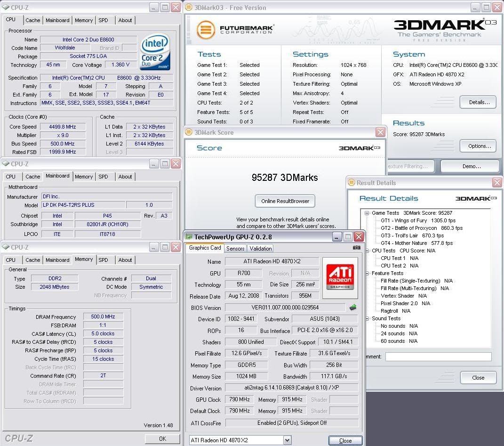This screenshot has height=446, width=504.
Task: Click the Result Details window title icon
Action: coord(352,183)
